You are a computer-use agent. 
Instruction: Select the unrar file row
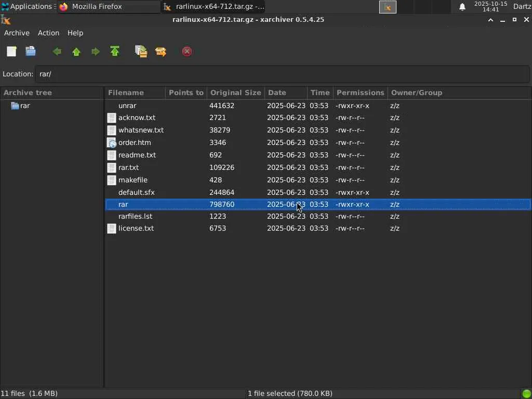(x=318, y=106)
